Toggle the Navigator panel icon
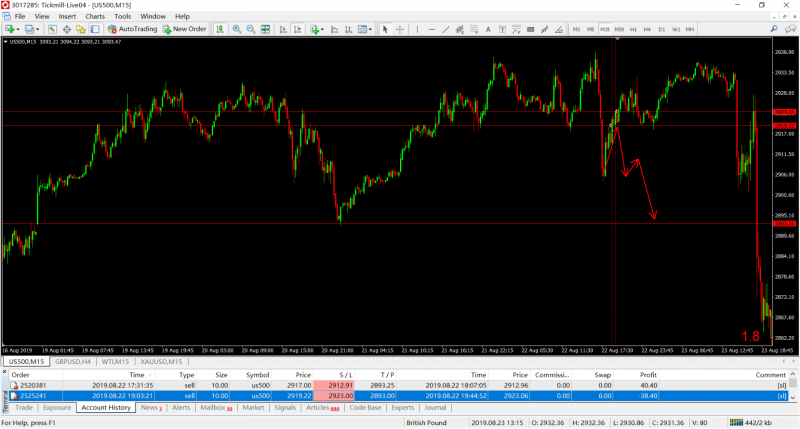Screen dimensions: 800x429 [81, 29]
